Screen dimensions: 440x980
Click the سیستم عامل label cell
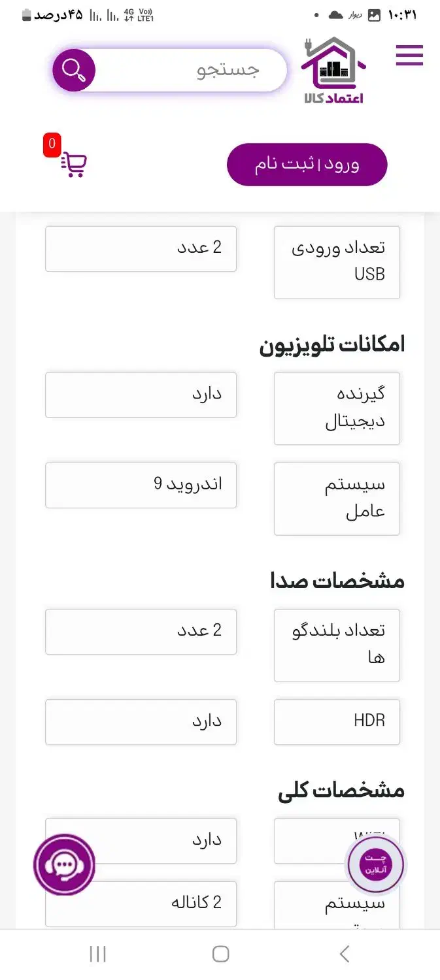pyautogui.click(x=337, y=498)
